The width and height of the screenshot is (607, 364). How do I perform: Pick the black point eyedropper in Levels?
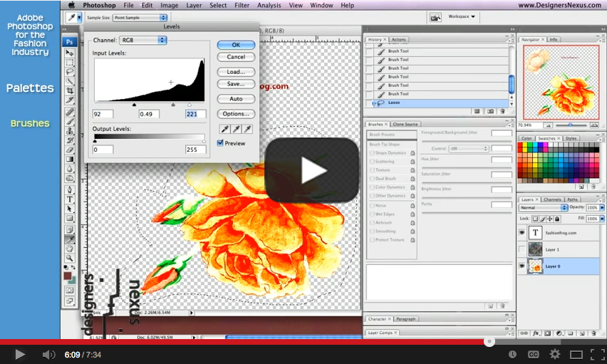(x=224, y=129)
